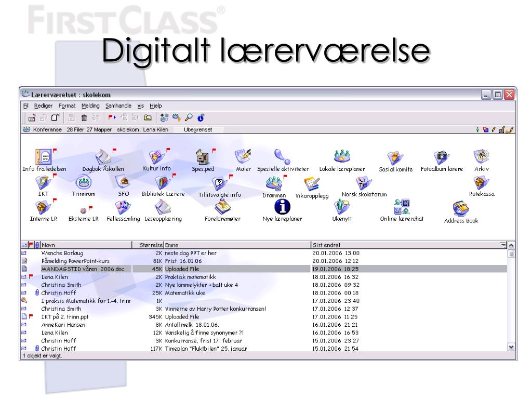Open the SFO folder icon
The height and width of the screenshot is (399, 532).
click(x=124, y=182)
